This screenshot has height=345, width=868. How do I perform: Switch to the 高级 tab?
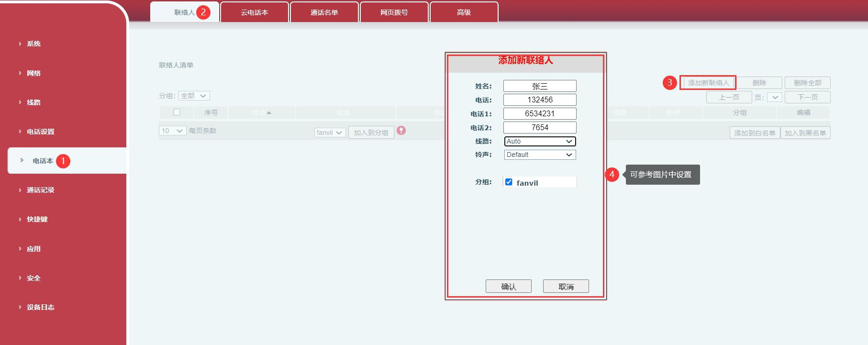point(464,12)
